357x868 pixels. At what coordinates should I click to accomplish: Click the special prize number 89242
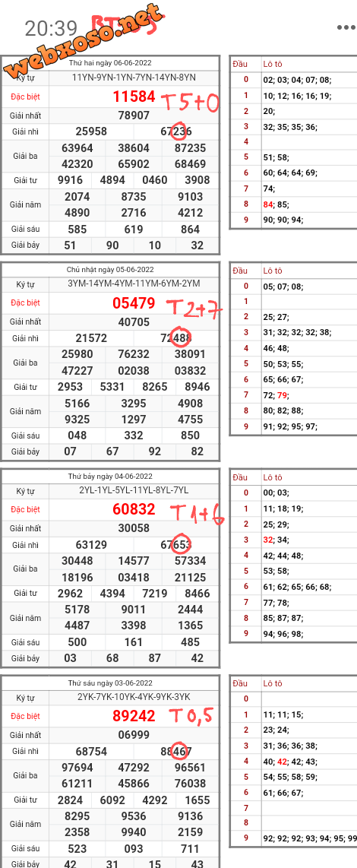pyautogui.click(x=134, y=716)
